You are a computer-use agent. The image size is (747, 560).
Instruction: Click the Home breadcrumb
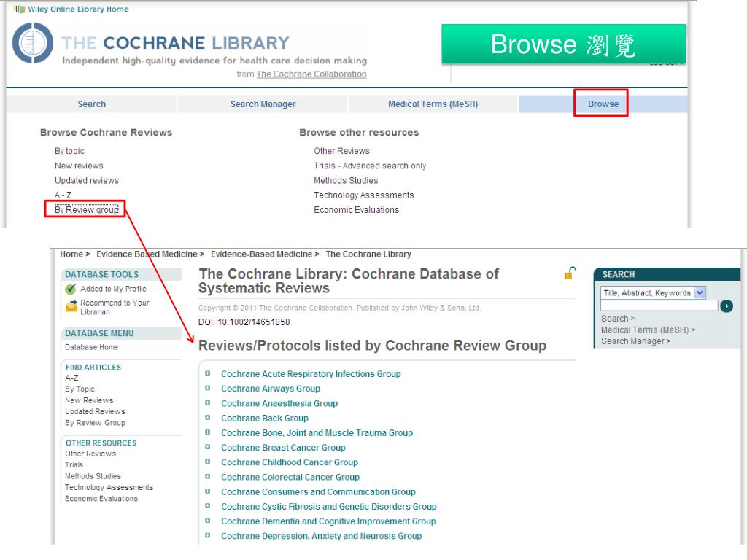71,254
